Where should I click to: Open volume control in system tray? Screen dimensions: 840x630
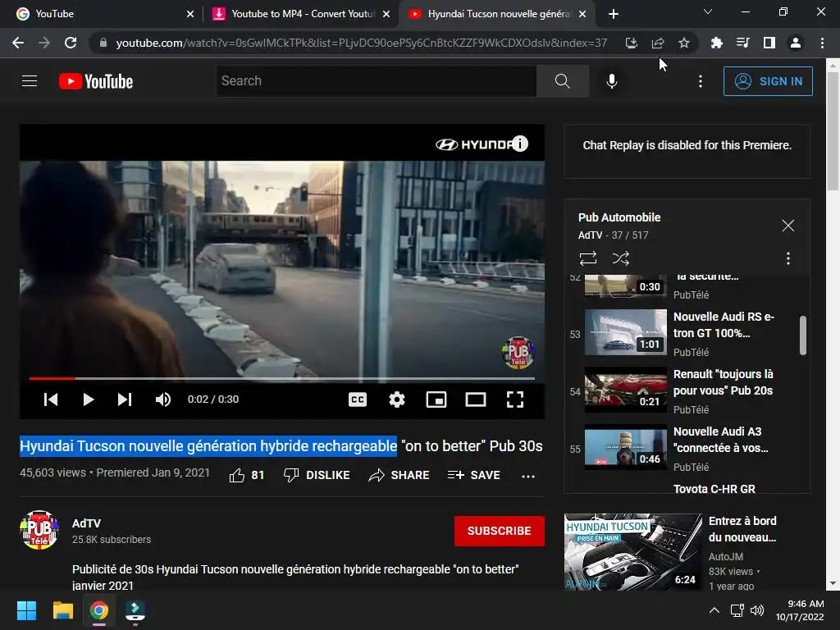(757, 610)
